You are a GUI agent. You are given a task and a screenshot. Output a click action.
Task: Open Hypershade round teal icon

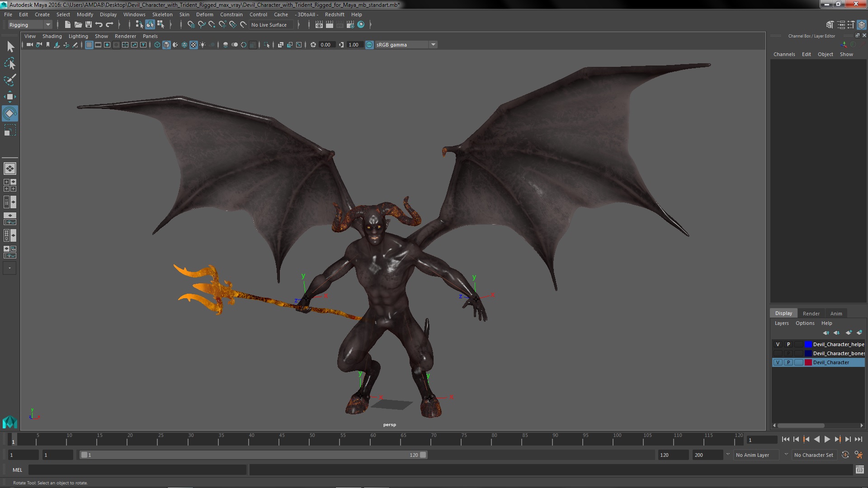click(x=361, y=25)
